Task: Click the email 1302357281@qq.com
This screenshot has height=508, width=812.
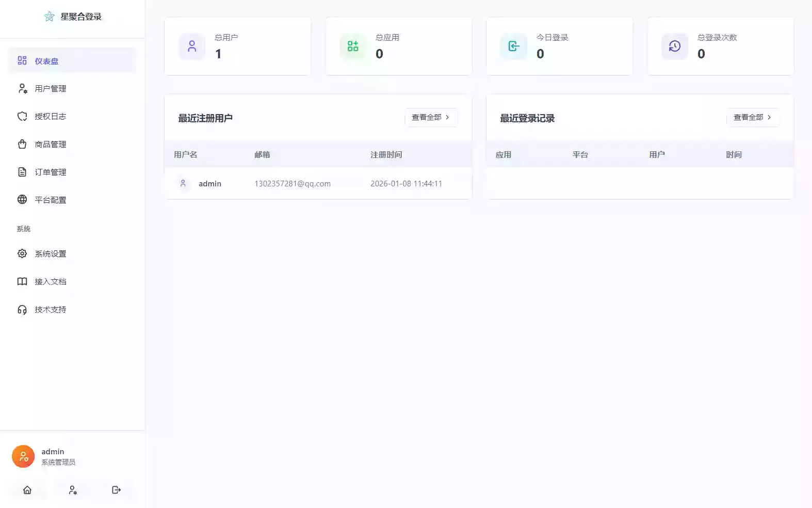Action: pos(293,184)
